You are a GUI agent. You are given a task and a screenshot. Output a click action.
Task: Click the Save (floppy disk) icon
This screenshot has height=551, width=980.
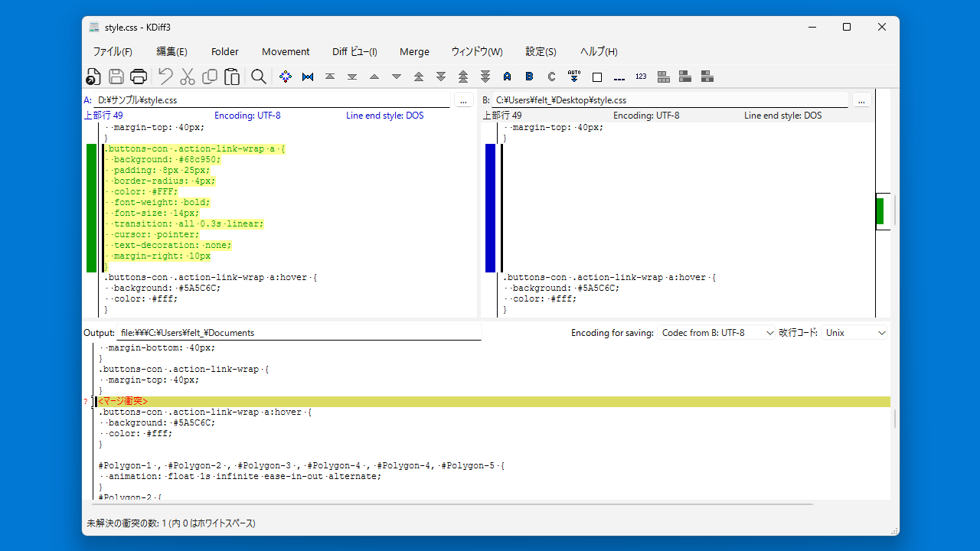pyautogui.click(x=116, y=77)
